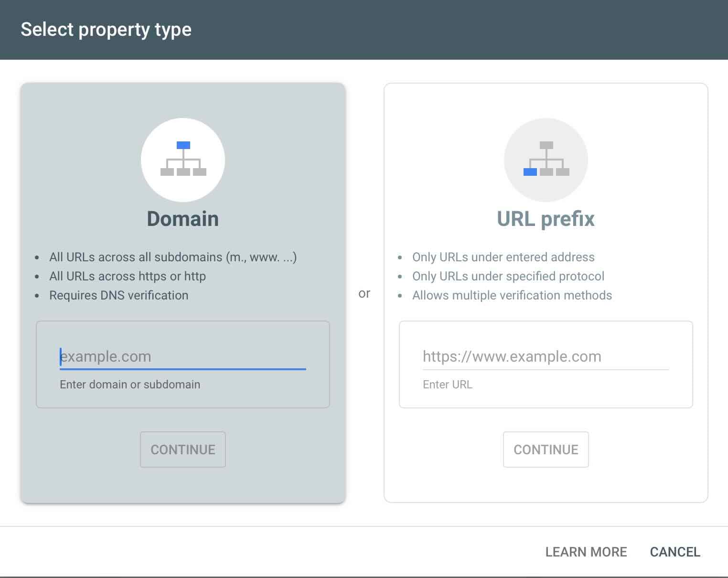
Task: Click the URL prefix card heading
Action: click(546, 219)
